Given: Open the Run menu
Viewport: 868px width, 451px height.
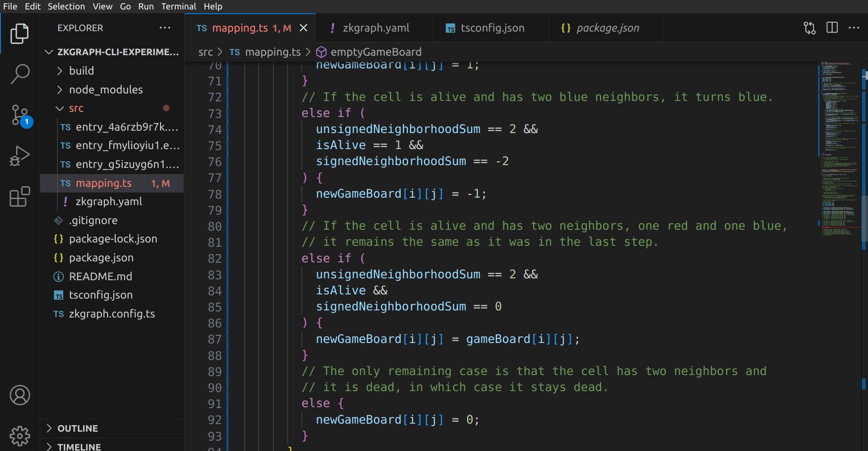Looking at the screenshot, I should coord(146,6).
